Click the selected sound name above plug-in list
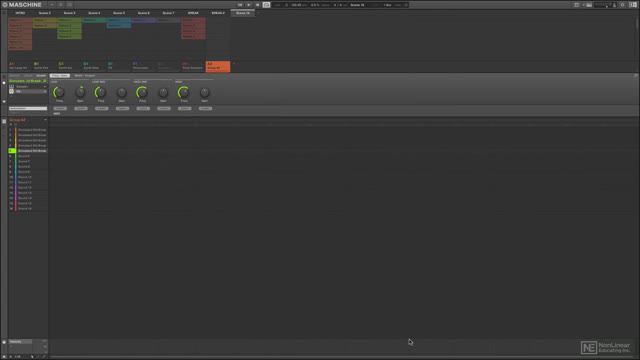This screenshot has height=360, width=640. coord(28,81)
